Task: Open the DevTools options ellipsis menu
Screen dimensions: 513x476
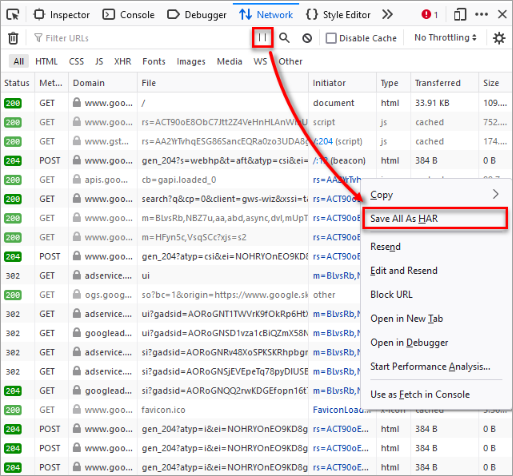Action: [x=481, y=15]
